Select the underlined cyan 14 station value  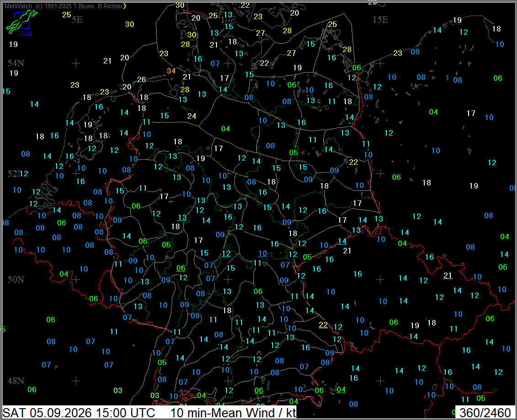[x=342, y=241]
